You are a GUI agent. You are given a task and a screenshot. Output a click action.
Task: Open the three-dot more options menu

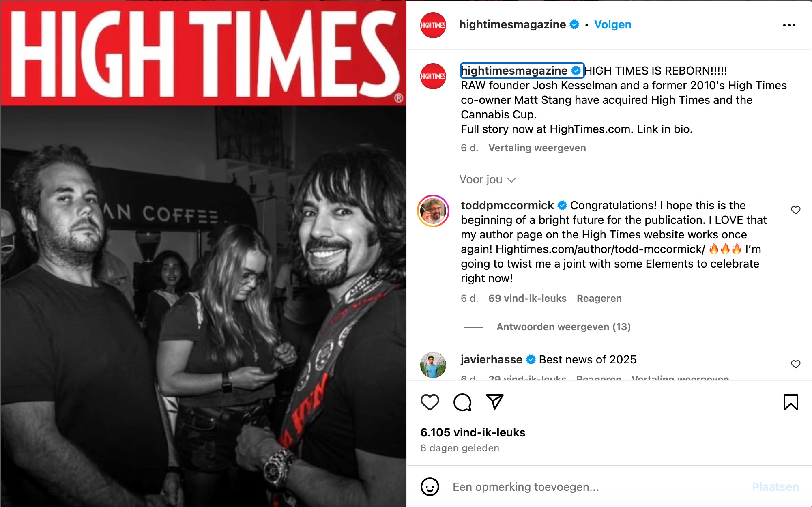tap(789, 25)
